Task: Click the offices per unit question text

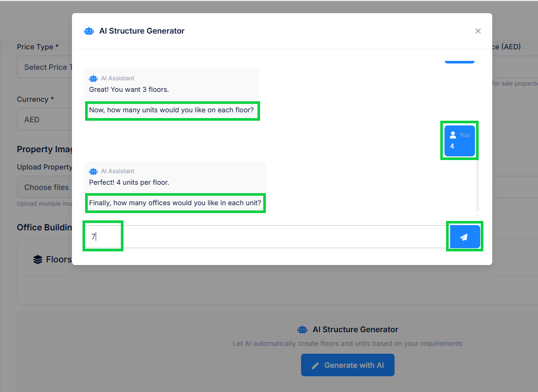Action: (175, 203)
